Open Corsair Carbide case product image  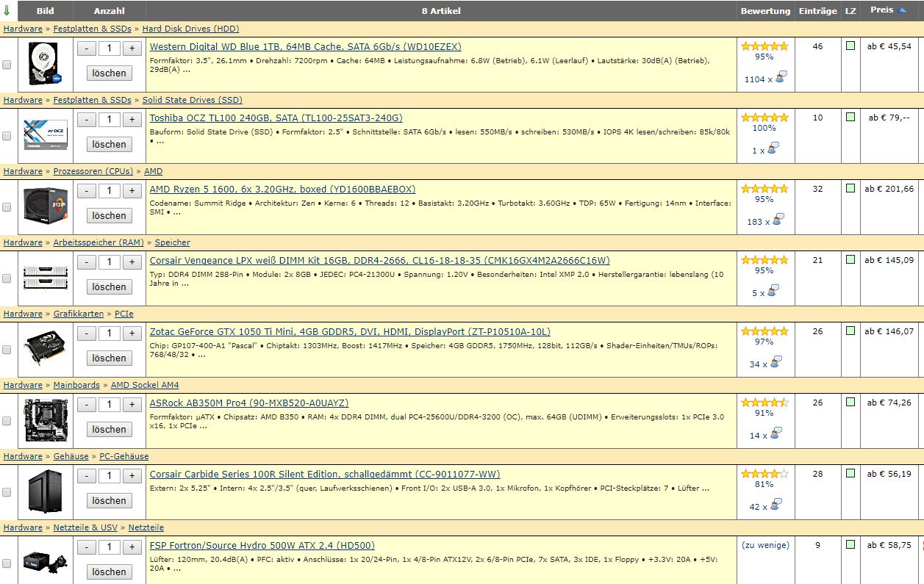[46, 491]
